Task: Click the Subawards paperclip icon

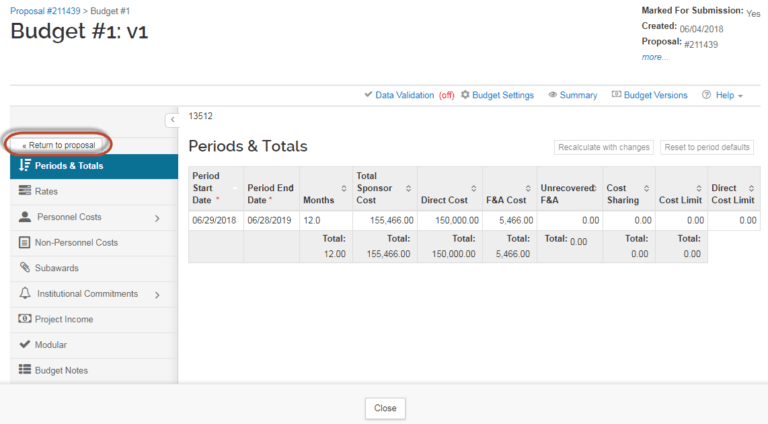Action: click(x=26, y=268)
